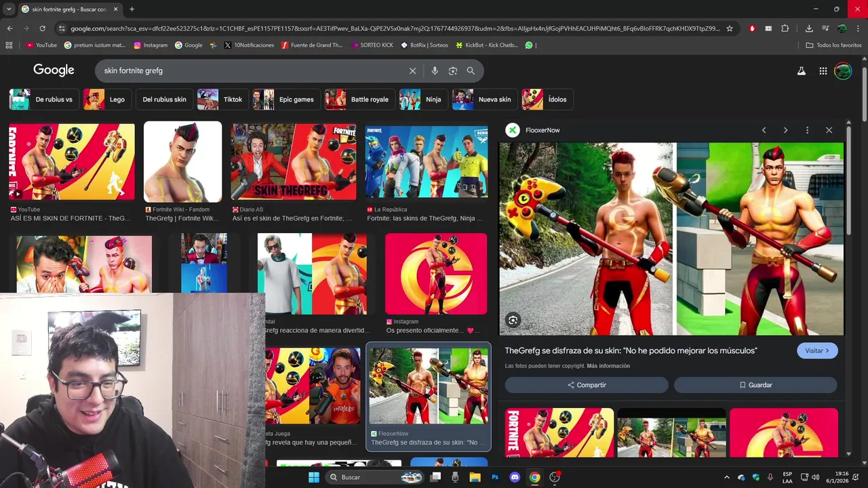Image resolution: width=868 pixels, height=488 pixels.
Task: Open the Windows Start menu
Action: pyautogui.click(x=314, y=477)
